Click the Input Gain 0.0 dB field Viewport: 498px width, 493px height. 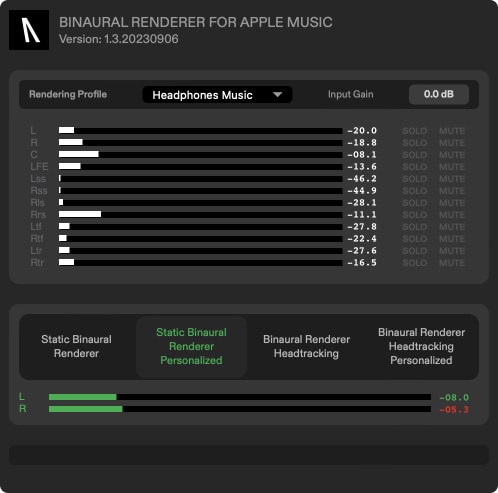pyautogui.click(x=439, y=94)
